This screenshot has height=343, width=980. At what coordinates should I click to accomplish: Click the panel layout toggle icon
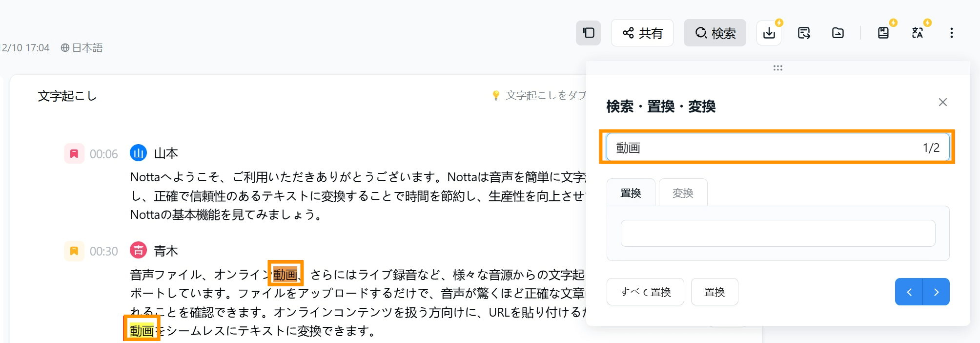pyautogui.click(x=588, y=33)
